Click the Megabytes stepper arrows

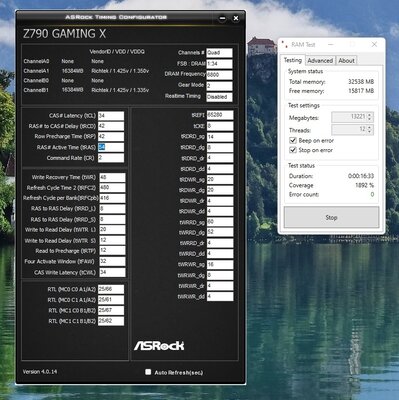tap(369, 117)
